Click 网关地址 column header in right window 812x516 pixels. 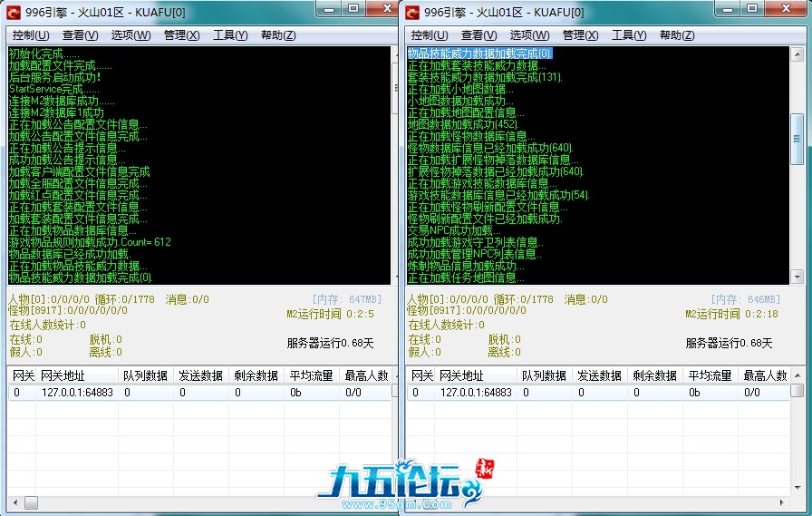[x=476, y=375]
